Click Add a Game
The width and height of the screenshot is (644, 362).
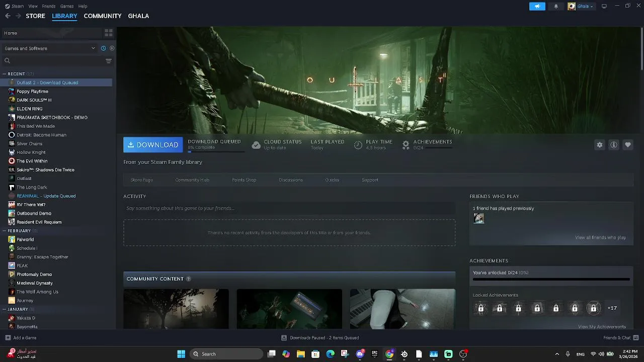21,338
